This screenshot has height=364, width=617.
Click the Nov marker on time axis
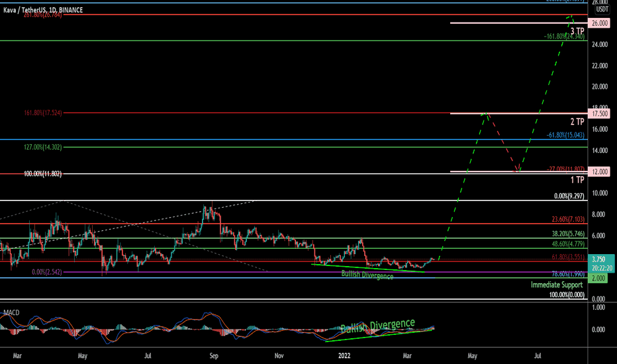[279, 356]
